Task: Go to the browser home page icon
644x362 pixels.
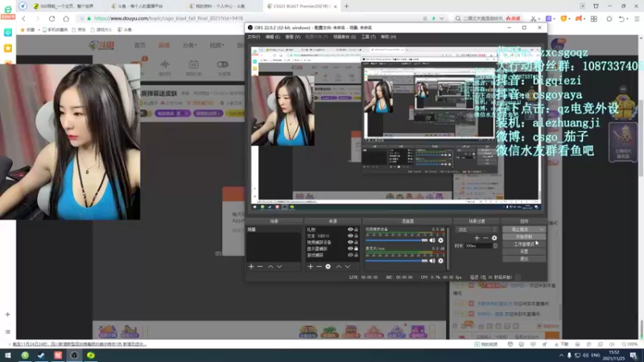Action: point(66,19)
